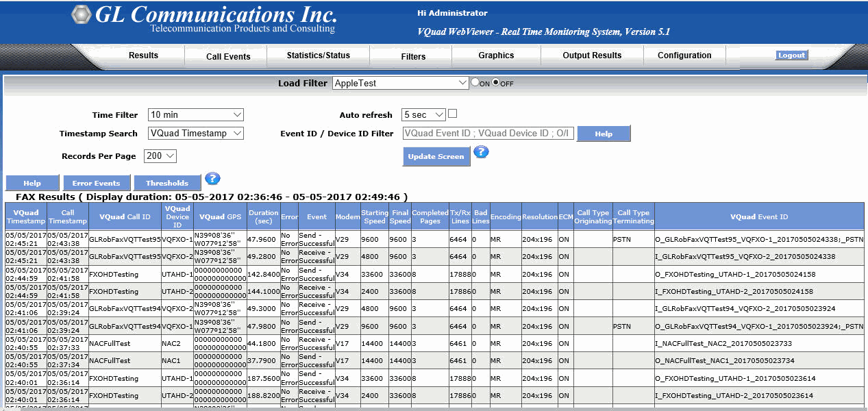Go to the Call Events menu
Viewport: 868px width, 411px height.
(228, 56)
